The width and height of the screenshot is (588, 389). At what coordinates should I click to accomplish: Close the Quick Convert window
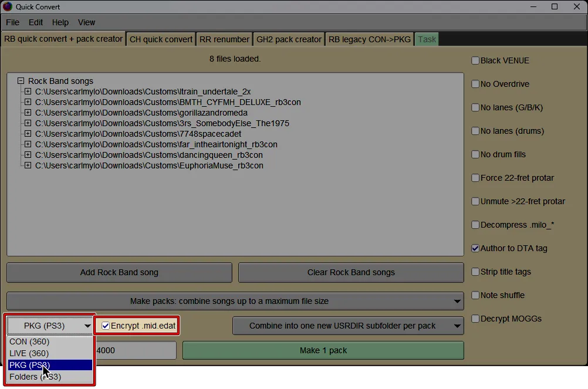coord(577,6)
